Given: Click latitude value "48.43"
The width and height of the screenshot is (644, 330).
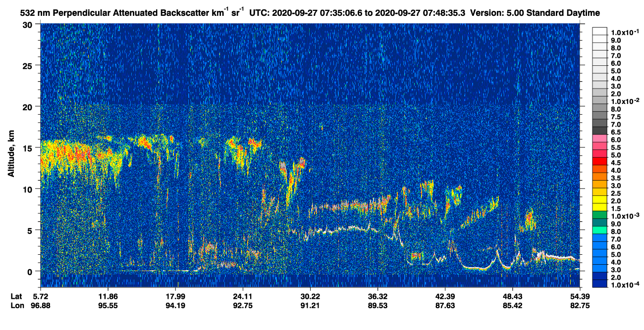Looking at the screenshot, I should (x=512, y=296).
